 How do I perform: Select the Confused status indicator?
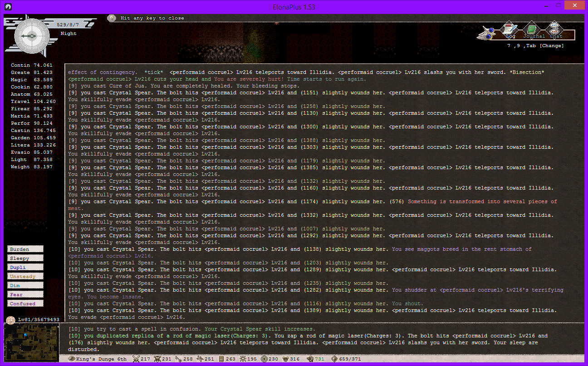(x=25, y=303)
